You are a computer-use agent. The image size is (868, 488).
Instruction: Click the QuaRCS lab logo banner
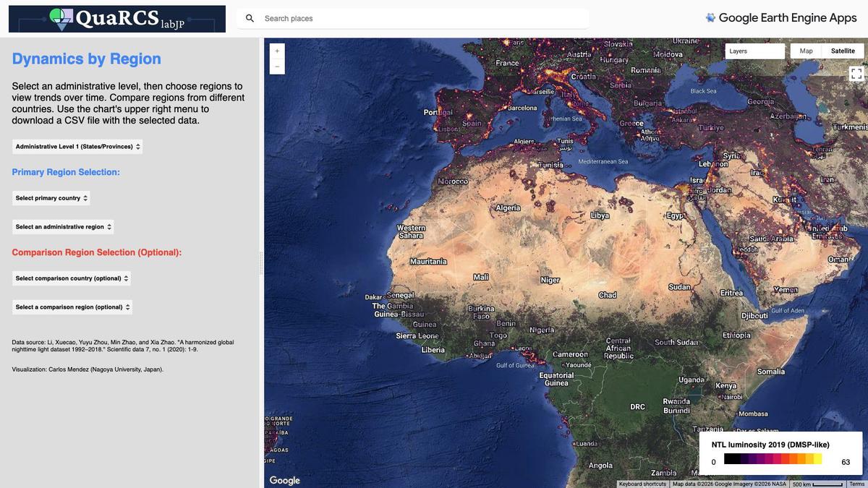click(x=117, y=19)
